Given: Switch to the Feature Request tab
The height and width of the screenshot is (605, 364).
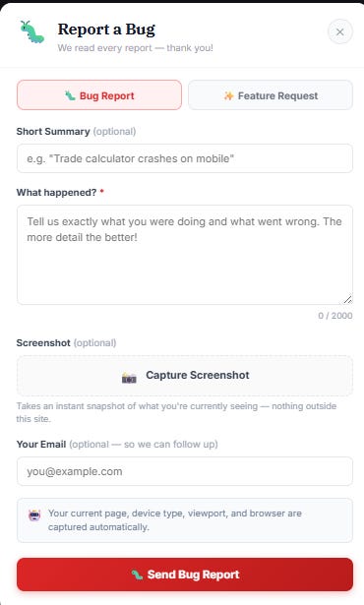Looking at the screenshot, I should click(x=271, y=95).
